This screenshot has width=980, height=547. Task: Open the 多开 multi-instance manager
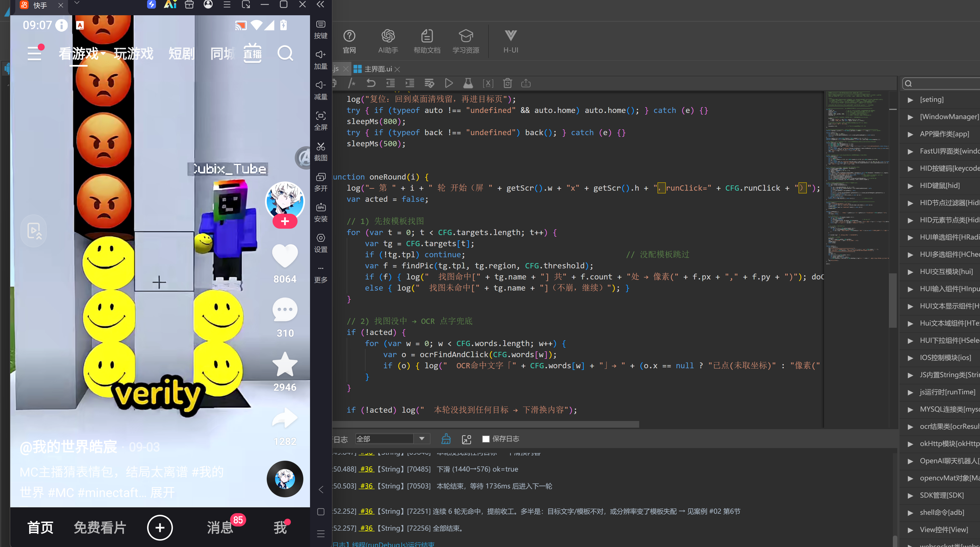click(x=321, y=182)
